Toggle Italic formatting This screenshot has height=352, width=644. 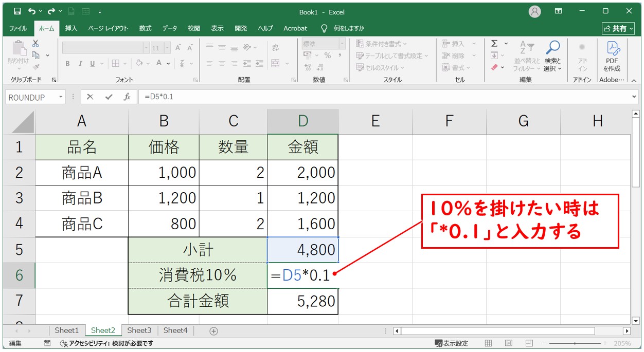point(80,64)
